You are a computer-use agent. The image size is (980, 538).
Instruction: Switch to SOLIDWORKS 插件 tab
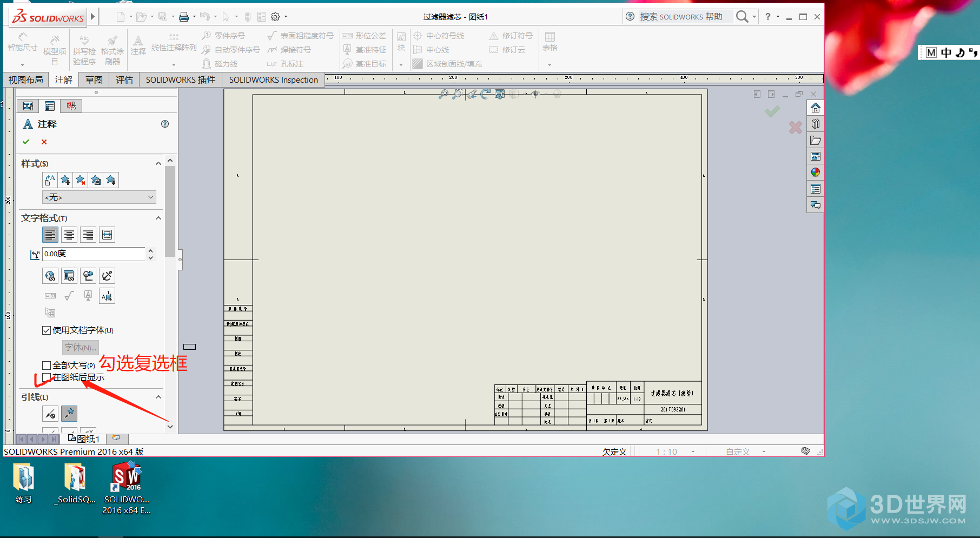(181, 79)
